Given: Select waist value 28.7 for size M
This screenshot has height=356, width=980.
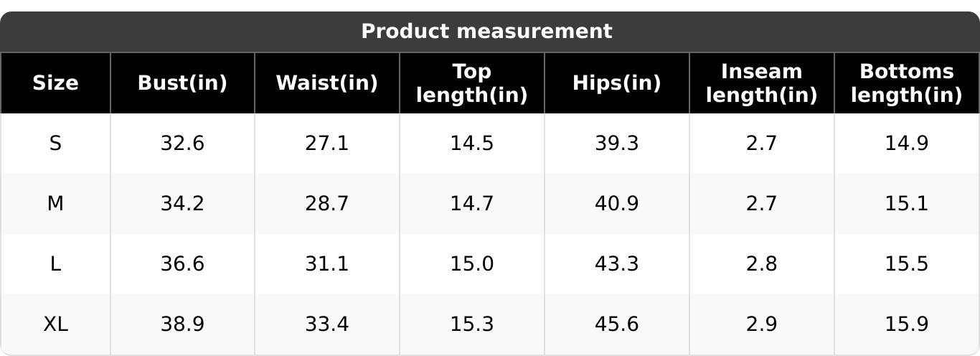Looking at the screenshot, I should (326, 204).
